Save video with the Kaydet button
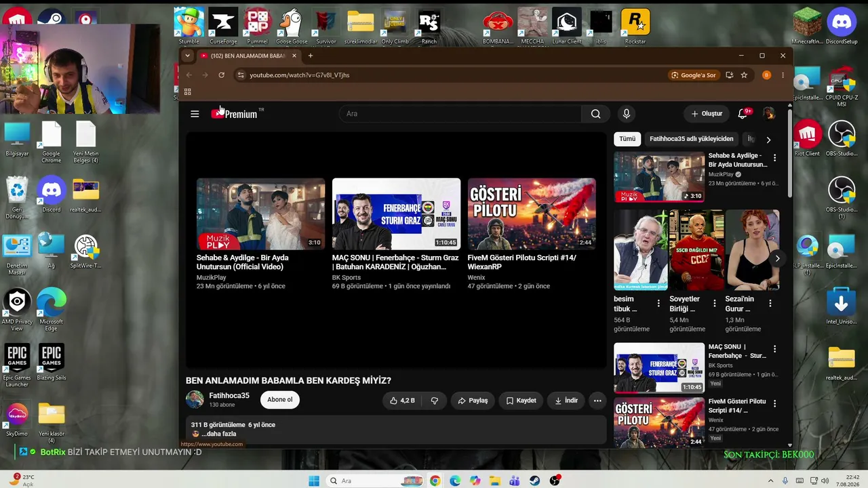This screenshot has width=868, height=488. [521, 401]
